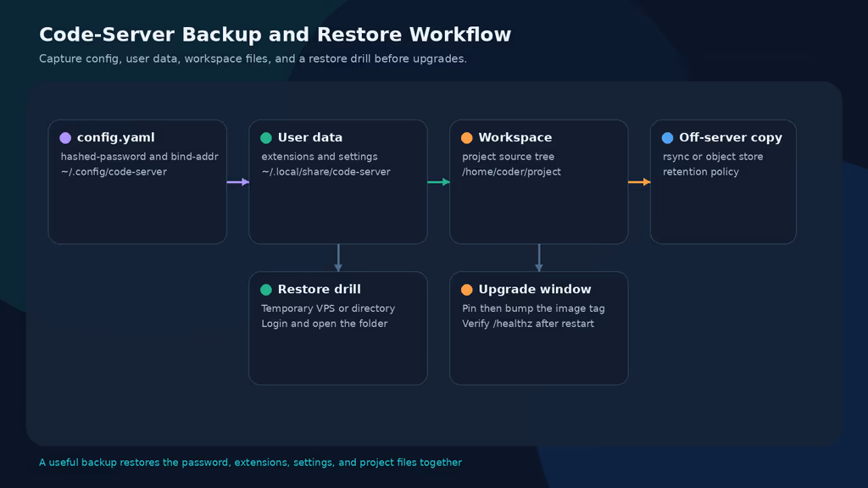Viewport: 868px width, 488px height.
Task: Click 'project source tree' text
Action: 509,157
